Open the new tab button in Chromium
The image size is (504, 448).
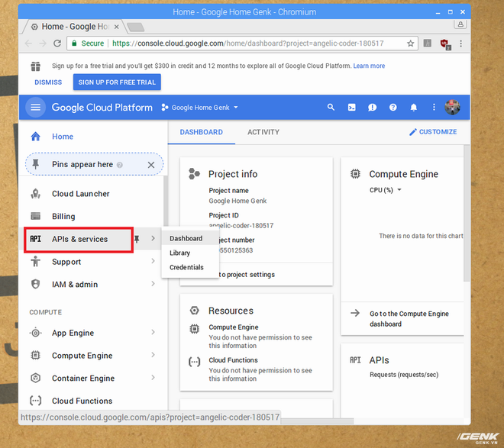click(136, 27)
